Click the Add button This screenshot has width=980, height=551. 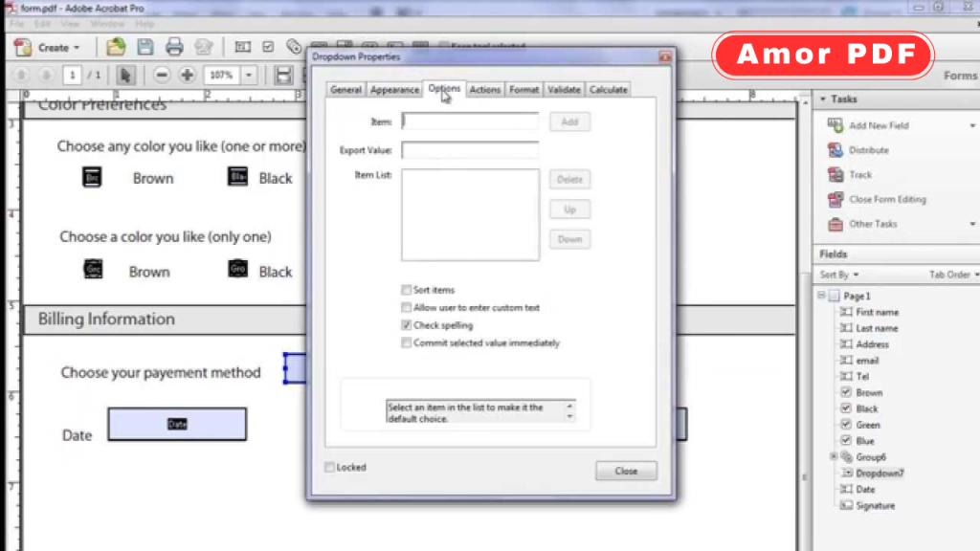[569, 121]
